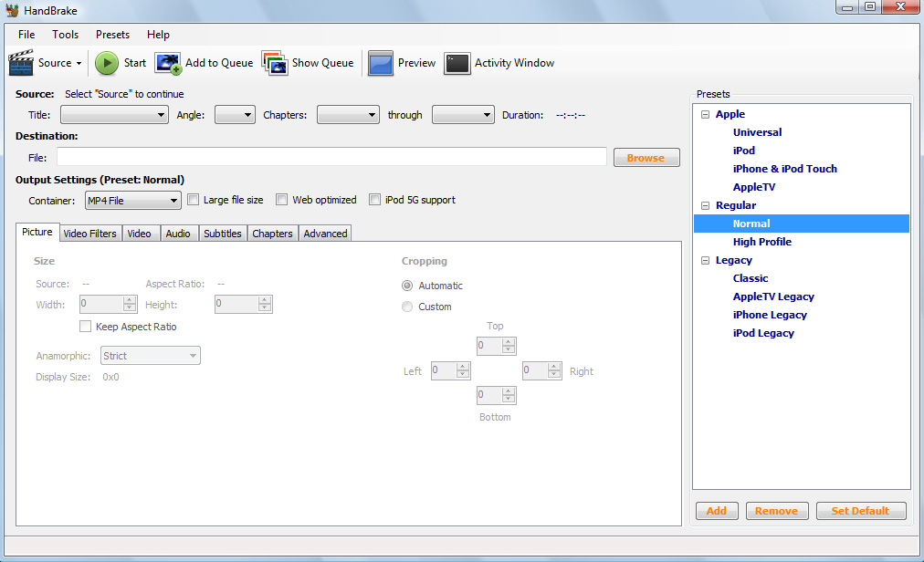
Task: Click the green Start play icon
Action: (x=107, y=63)
